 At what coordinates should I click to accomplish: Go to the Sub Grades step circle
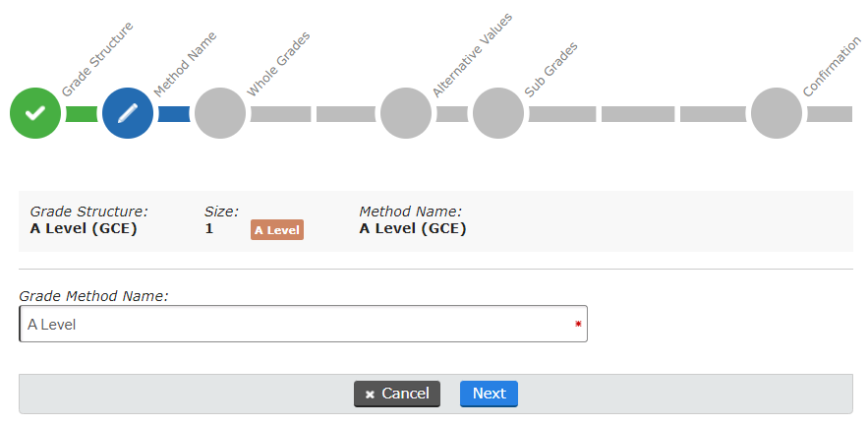(x=498, y=113)
